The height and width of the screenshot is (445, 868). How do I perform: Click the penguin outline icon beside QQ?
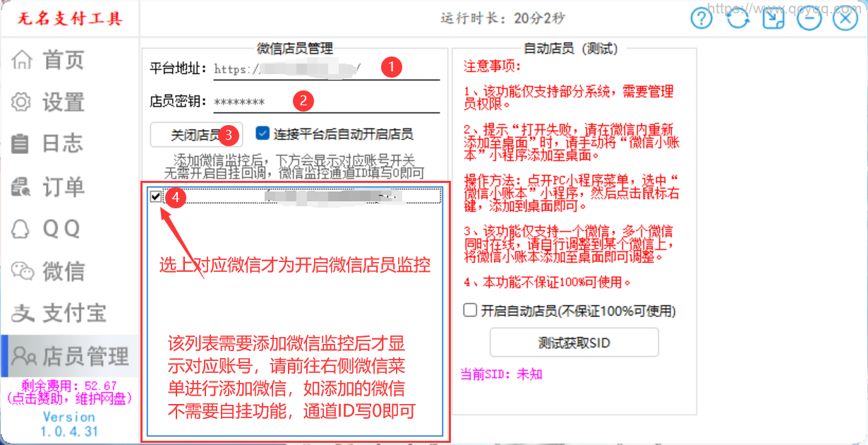[22, 229]
